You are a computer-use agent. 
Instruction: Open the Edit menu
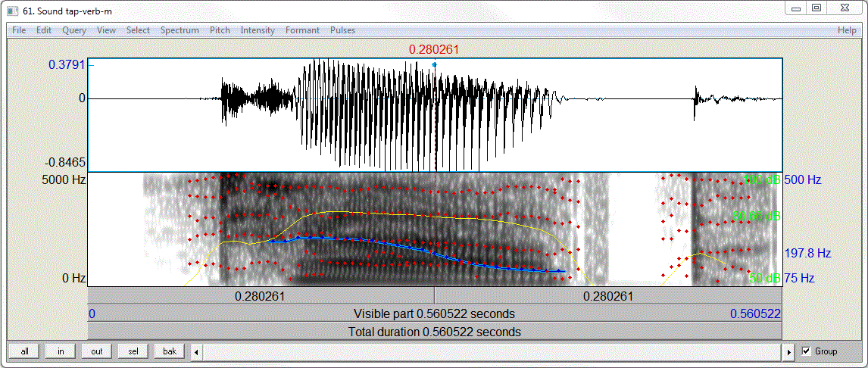tap(44, 30)
